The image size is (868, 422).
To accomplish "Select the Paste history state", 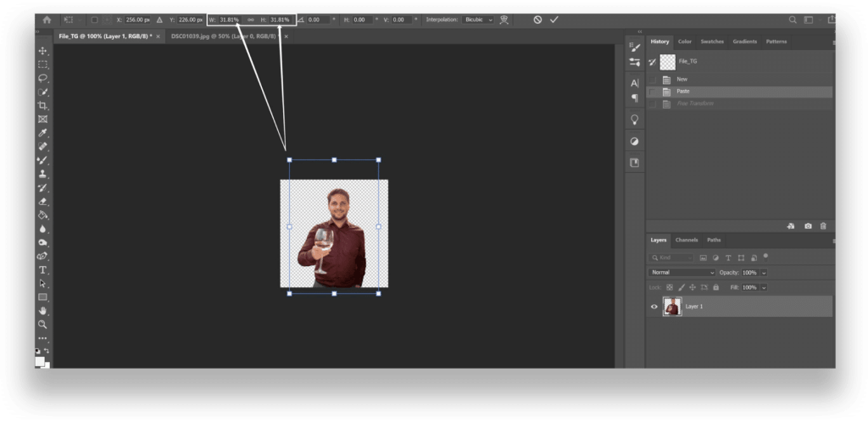I will tap(683, 92).
